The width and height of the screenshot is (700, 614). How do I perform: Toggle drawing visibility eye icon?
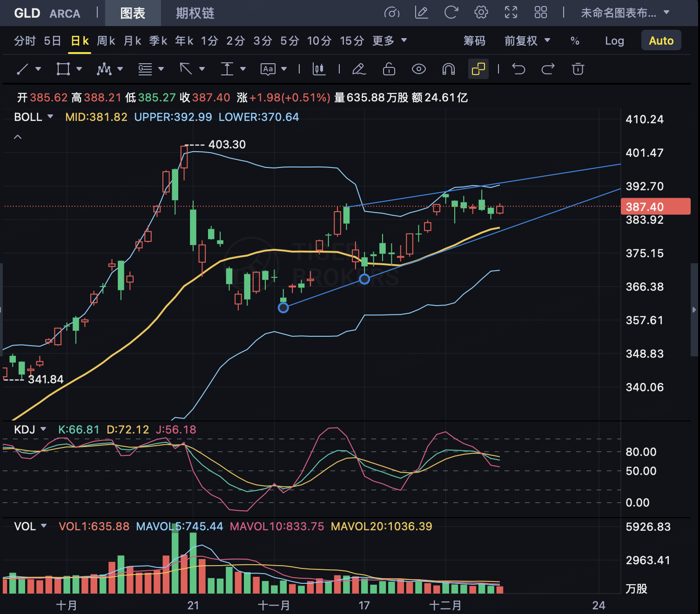coord(418,69)
